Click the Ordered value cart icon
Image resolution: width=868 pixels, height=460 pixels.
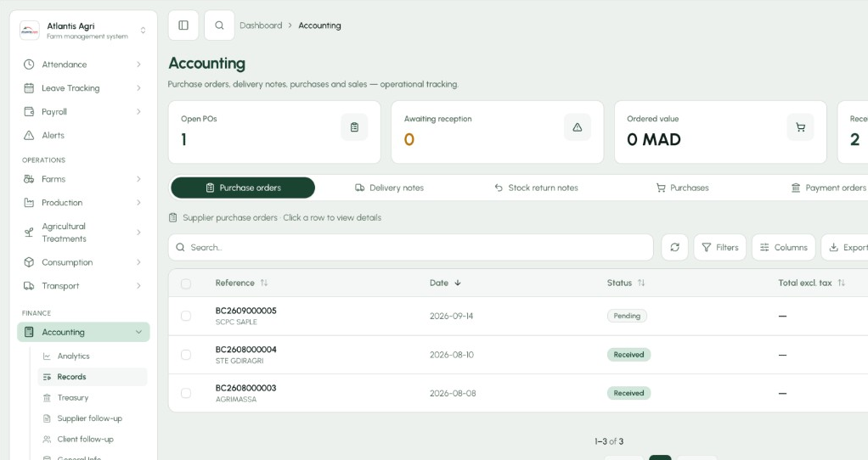(x=800, y=127)
